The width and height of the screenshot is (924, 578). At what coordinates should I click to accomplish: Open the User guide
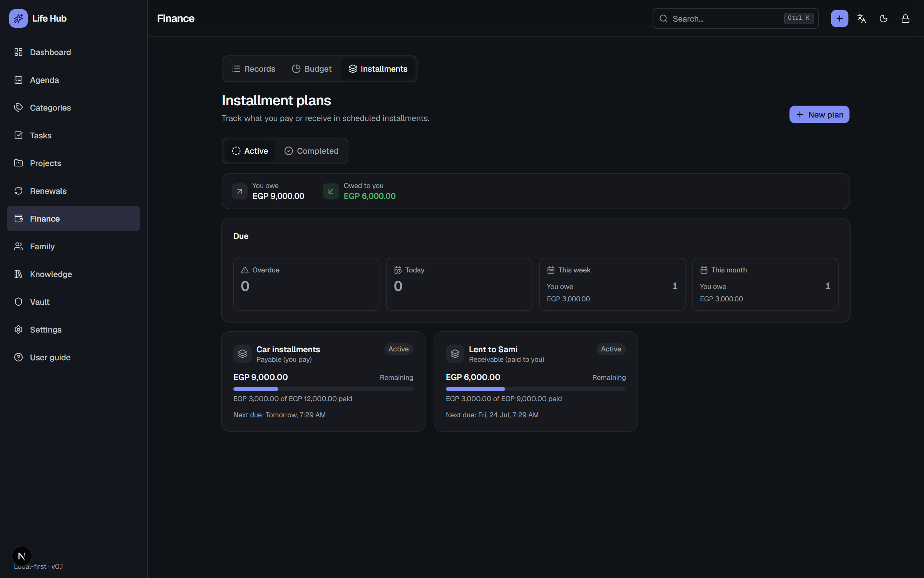[74, 357]
